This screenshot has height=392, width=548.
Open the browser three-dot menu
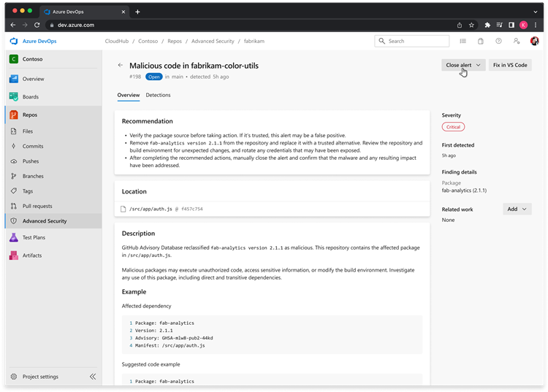536,25
